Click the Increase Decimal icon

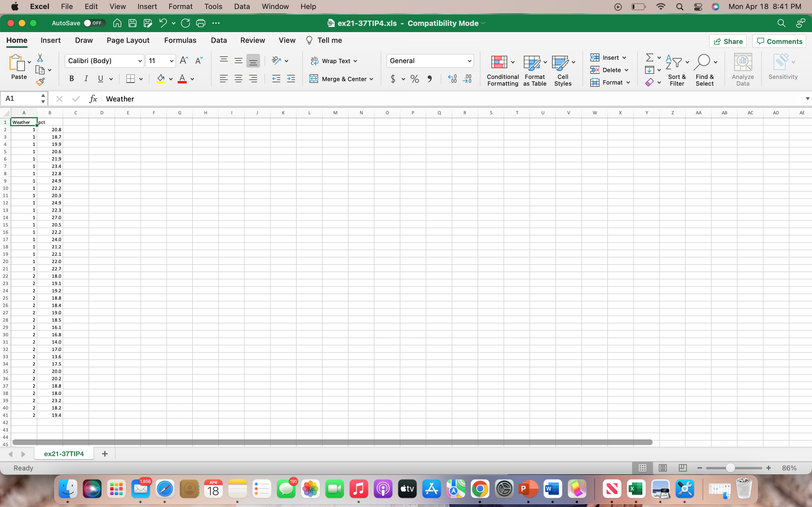452,79
